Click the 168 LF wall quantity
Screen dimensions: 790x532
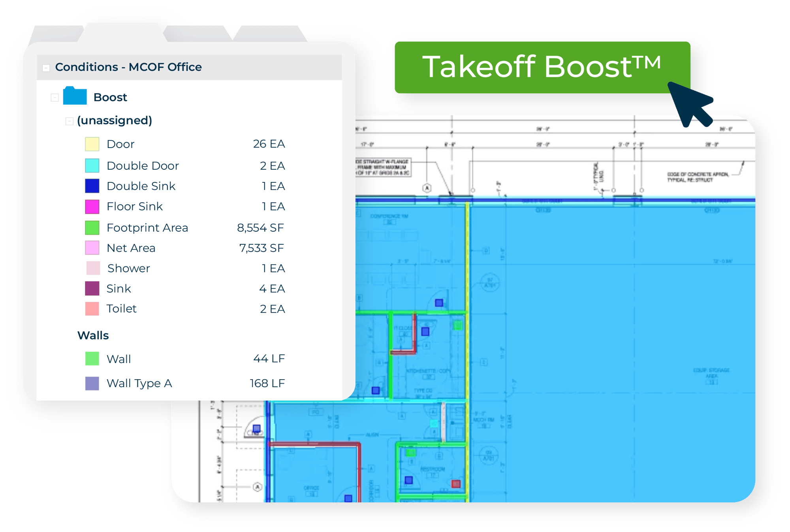pyautogui.click(x=267, y=383)
